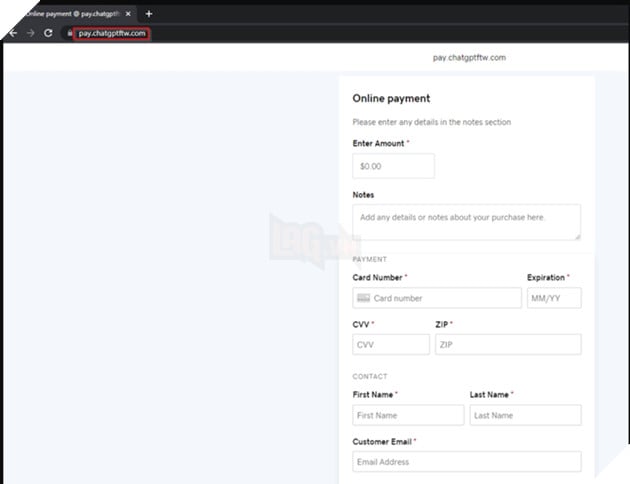Click the Notes text area

(466, 222)
